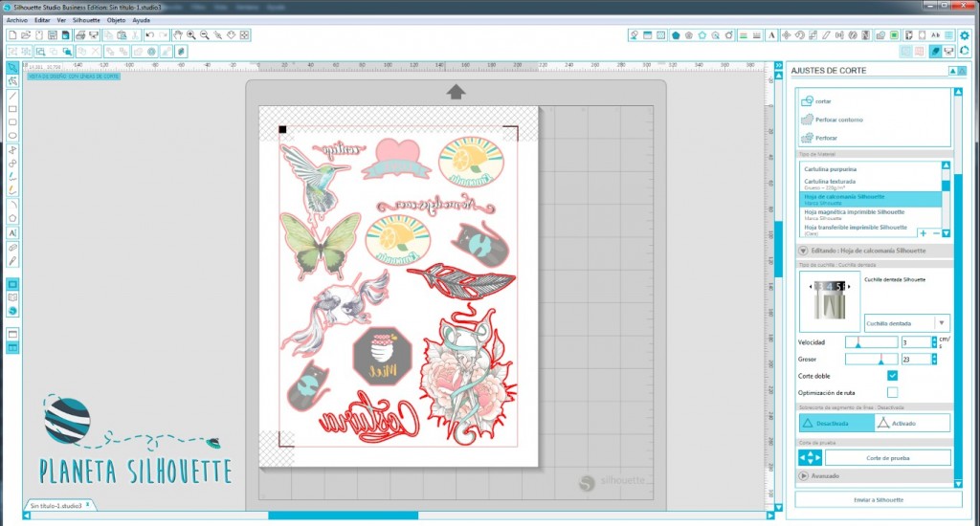Open the Archivo menu
The image size is (980, 526).
click(x=17, y=20)
